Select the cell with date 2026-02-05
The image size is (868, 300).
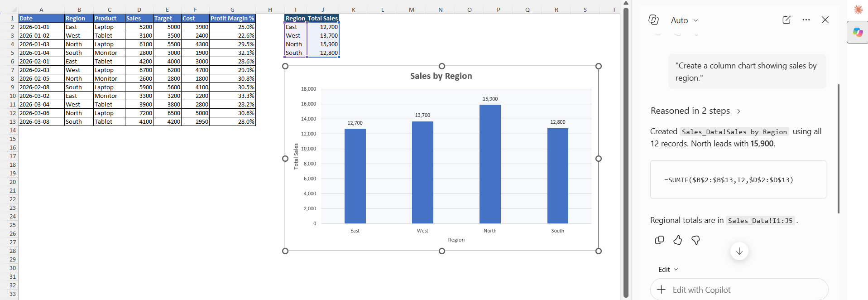(41, 78)
